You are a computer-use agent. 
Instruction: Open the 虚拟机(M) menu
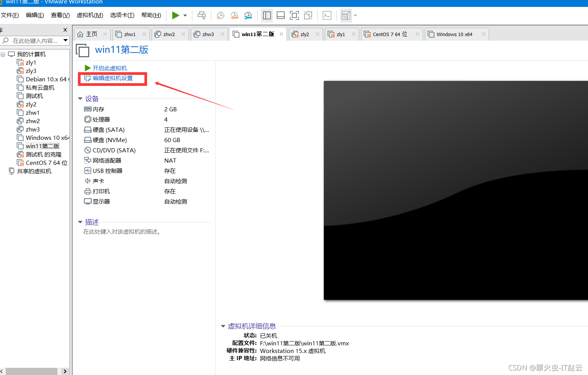[90, 15]
